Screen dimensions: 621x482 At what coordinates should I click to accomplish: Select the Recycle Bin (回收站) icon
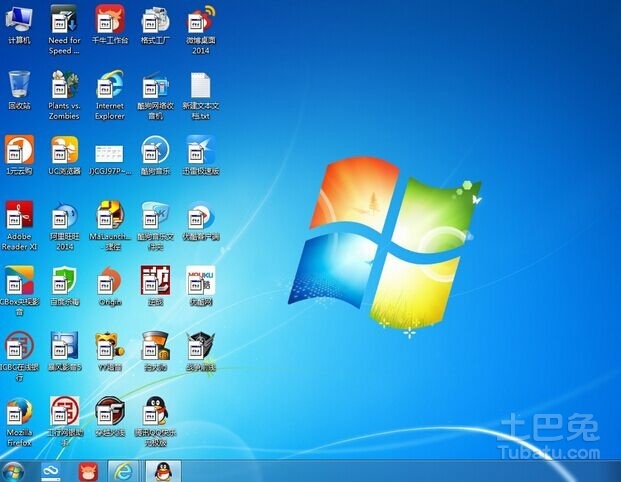19,85
